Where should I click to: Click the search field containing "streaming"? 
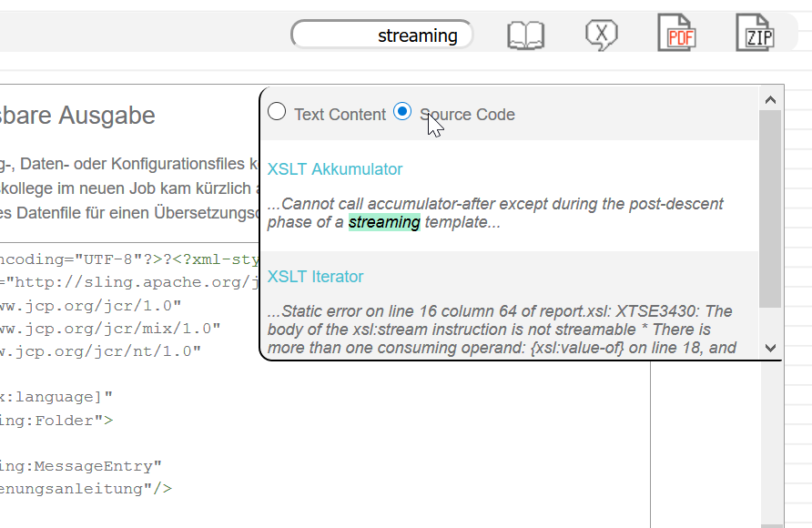[x=382, y=36]
